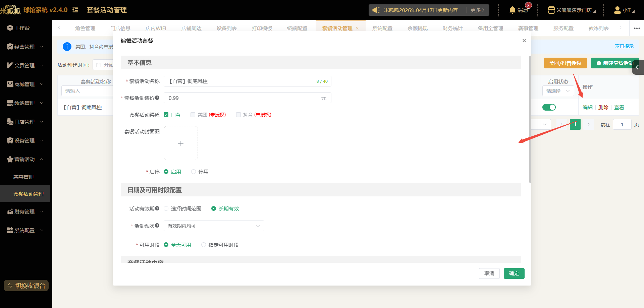Click the store icon for 米呱呱演示门店
The height and width of the screenshot is (308, 644).
551,10
